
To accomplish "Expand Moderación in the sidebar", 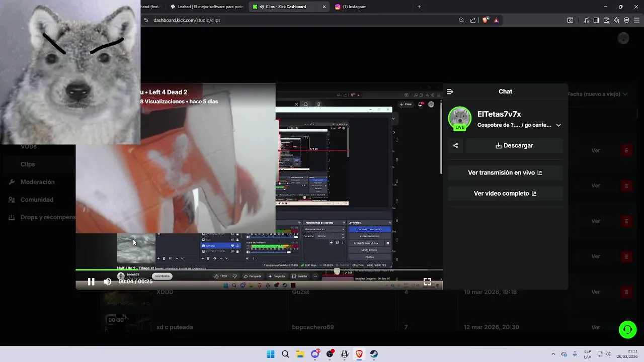I will (x=37, y=182).
